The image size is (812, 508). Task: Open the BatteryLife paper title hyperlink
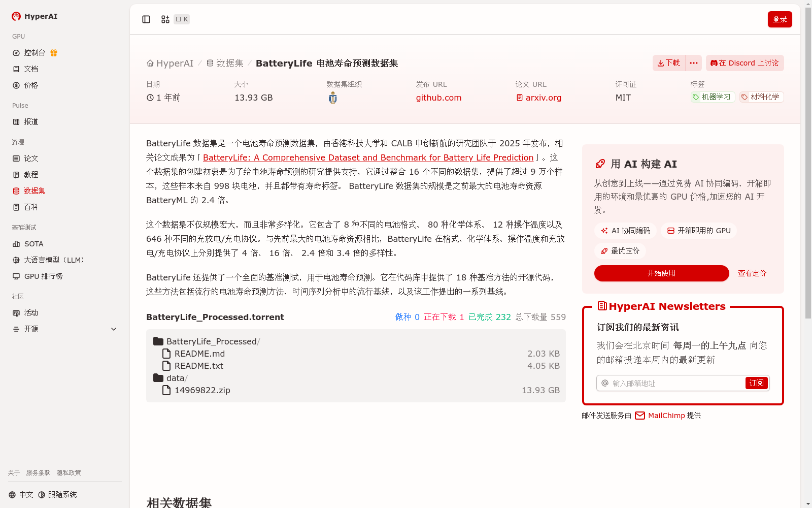pos(368,157)
